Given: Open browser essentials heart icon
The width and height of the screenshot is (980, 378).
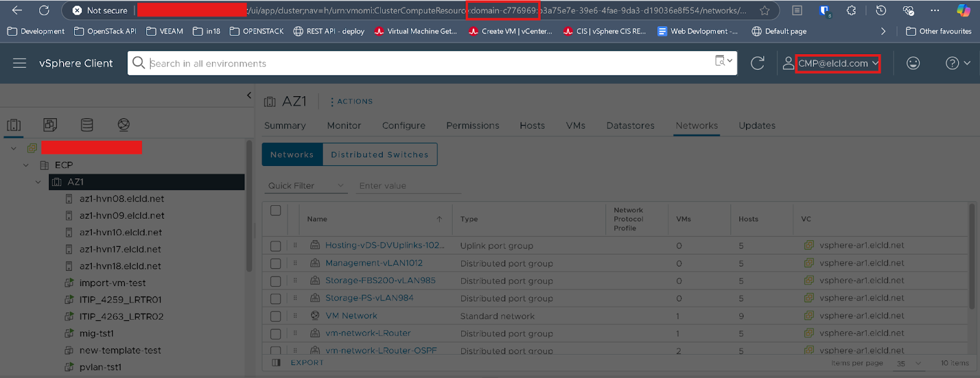Looking at the screenshot, I should tap(908, 10).
